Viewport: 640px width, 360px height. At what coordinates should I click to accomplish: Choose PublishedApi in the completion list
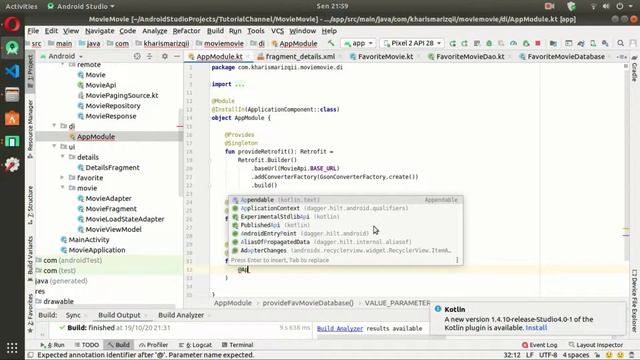(345, 225)
